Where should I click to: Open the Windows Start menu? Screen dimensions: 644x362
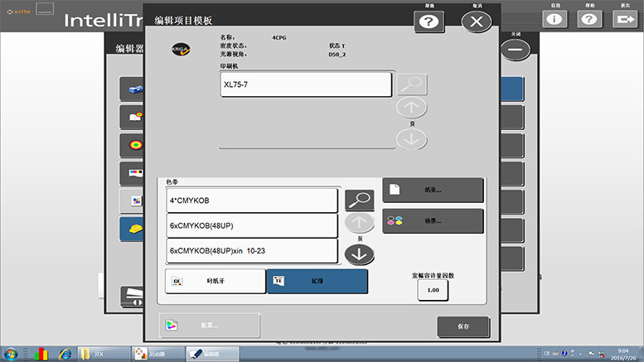click(x=11, y=354)
